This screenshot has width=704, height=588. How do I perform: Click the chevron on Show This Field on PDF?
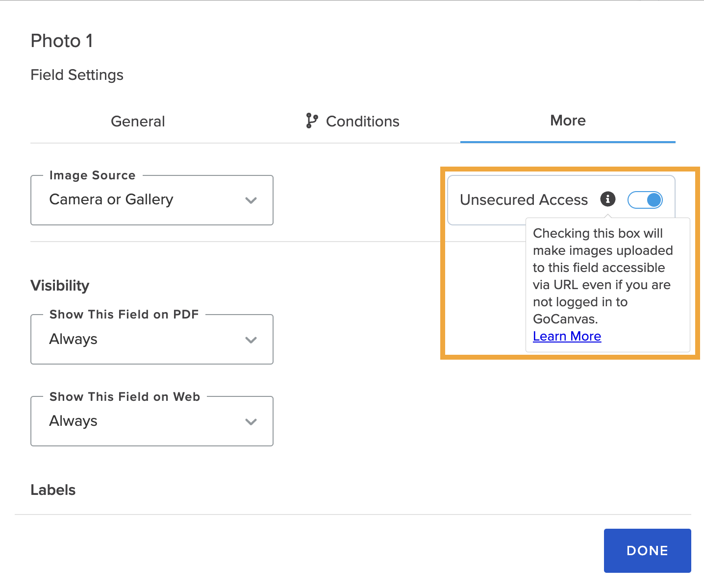pos(251,340)
